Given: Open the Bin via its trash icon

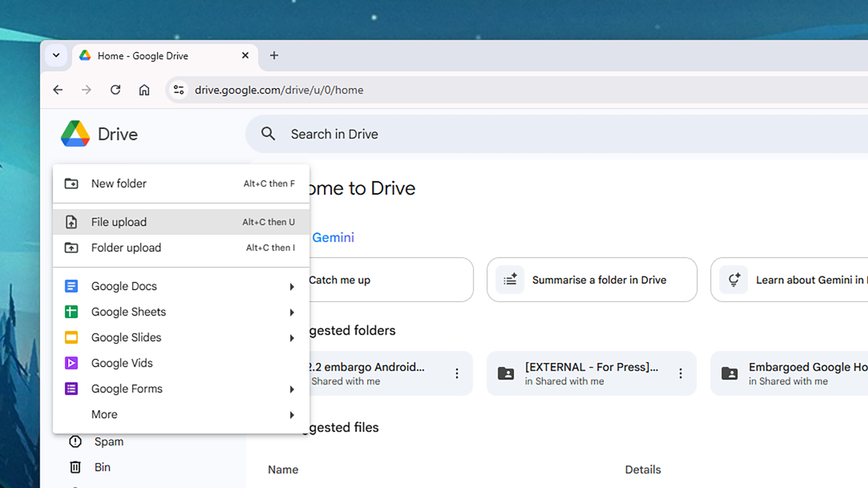Looking at the screenshot, I should click(75, 467).
